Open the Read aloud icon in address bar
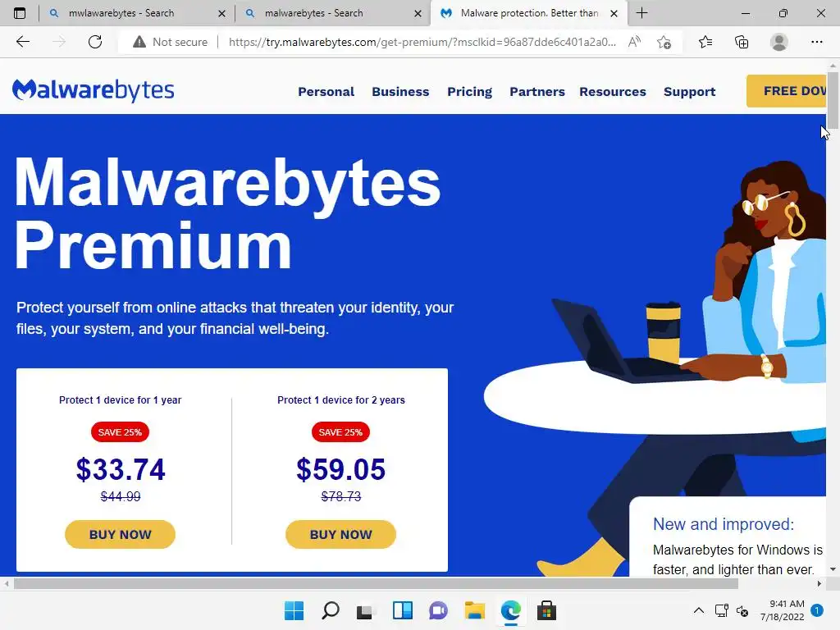This screenshot has height=630, width=840. pos(634,42)
